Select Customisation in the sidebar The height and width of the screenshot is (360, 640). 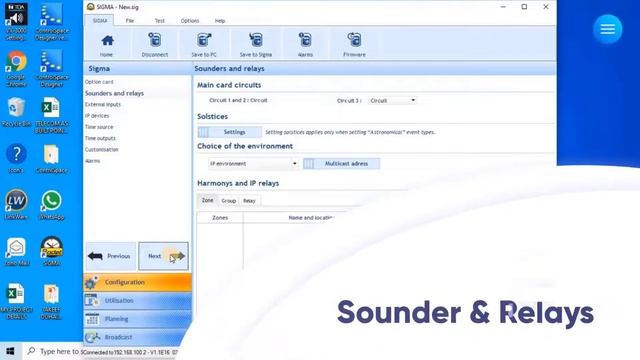click(x=102, y=150)
